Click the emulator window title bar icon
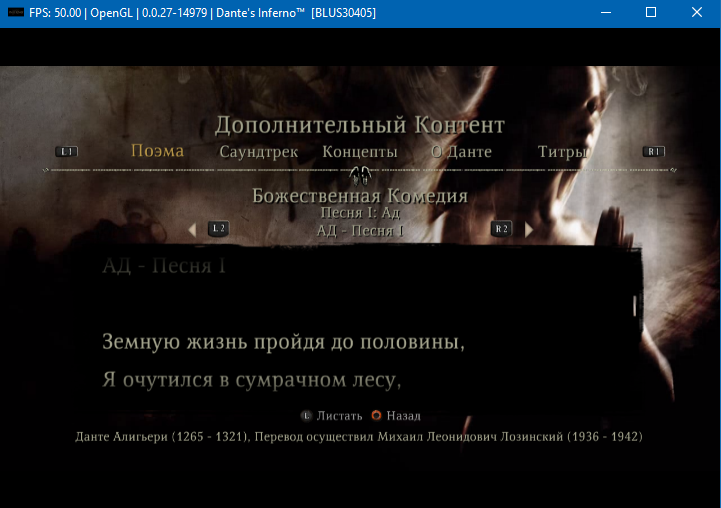The height and width of the screenshot is (508, 721). click(x=16, y=12)
